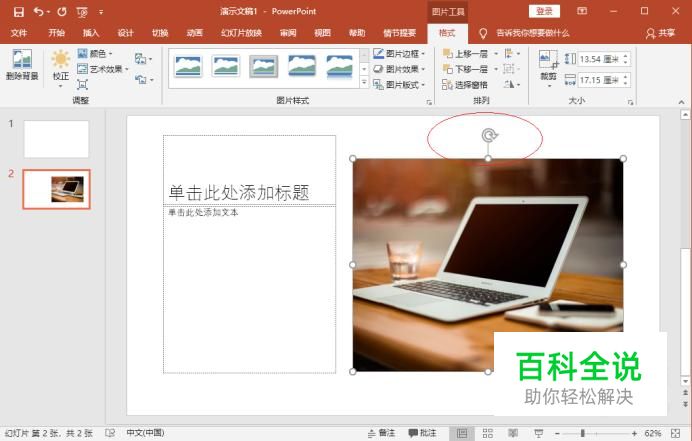Screen dimensions: 692x441
Task: Click the 告诉我你想要做什么 search box
Action: [x=533, y=33]
